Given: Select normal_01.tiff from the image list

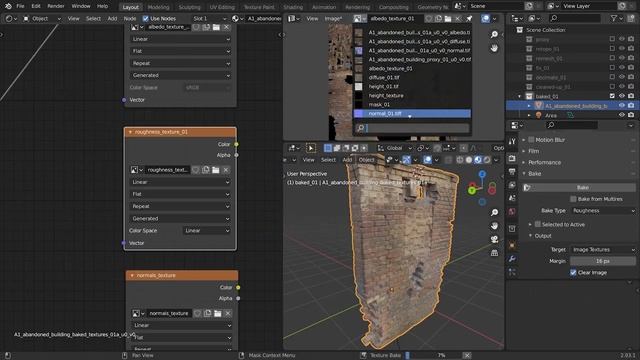Looking at the screenshot, I should pos(412,113).
